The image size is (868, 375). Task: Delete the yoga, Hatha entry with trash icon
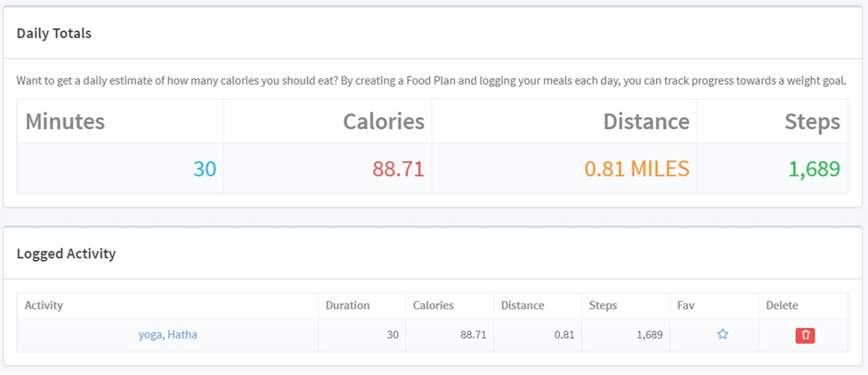point(806,335)
